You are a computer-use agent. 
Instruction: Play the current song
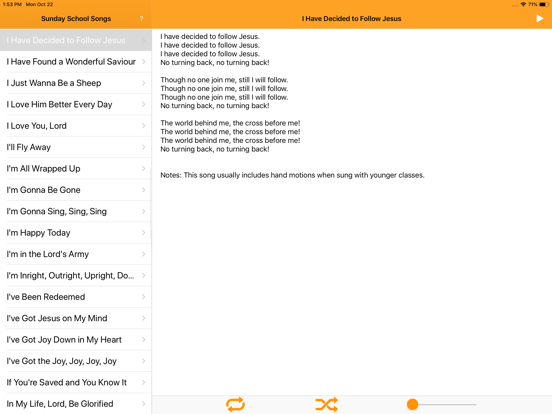[539, 18]
